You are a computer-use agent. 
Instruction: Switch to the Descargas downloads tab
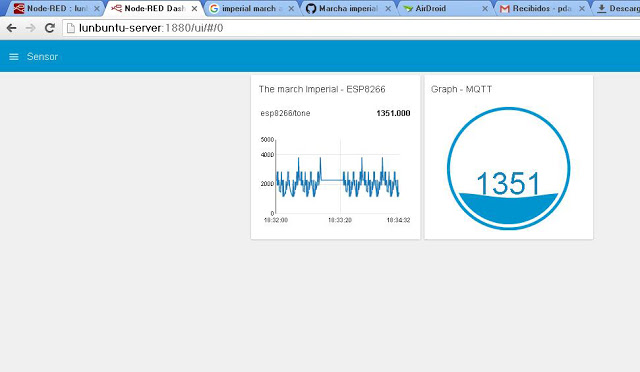[617, 8]
